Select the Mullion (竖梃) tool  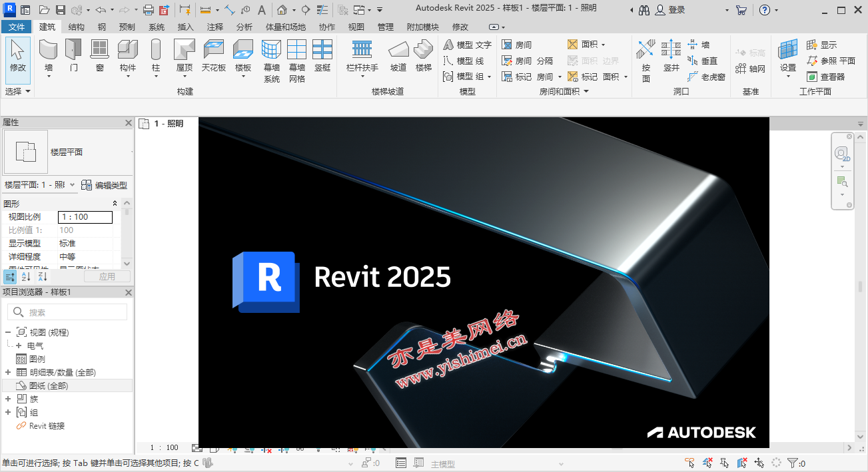coord(322,56)
